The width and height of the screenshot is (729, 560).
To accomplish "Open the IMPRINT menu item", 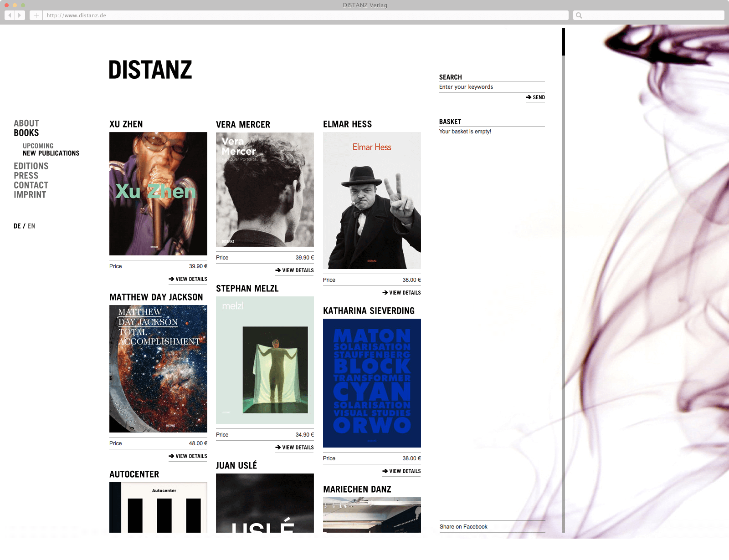I will (30, 194).
